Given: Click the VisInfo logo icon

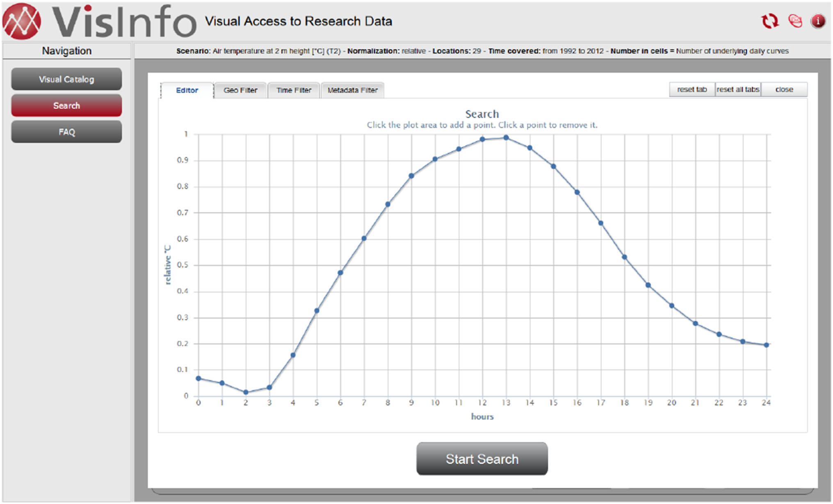Looking at the screenshot, I should click(x=22, y=21).
